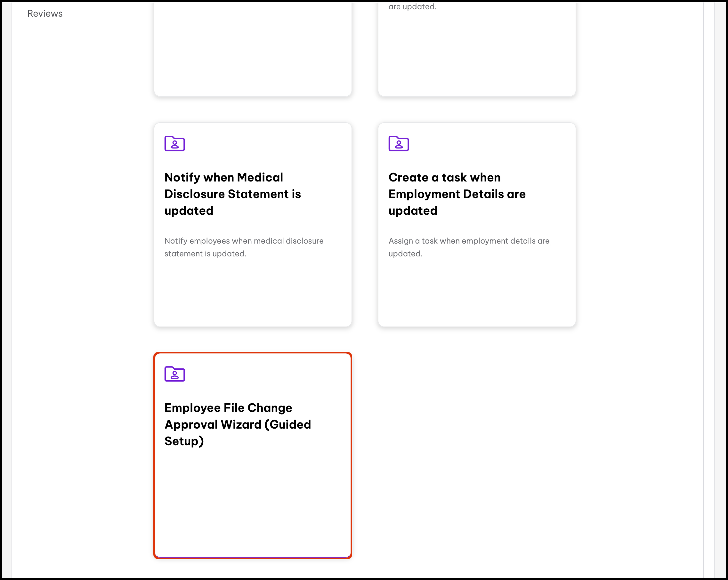Open 'Notify when Medical Disclosure Statement is updated' title
728x580 pixels.
[x=232, y=194]
